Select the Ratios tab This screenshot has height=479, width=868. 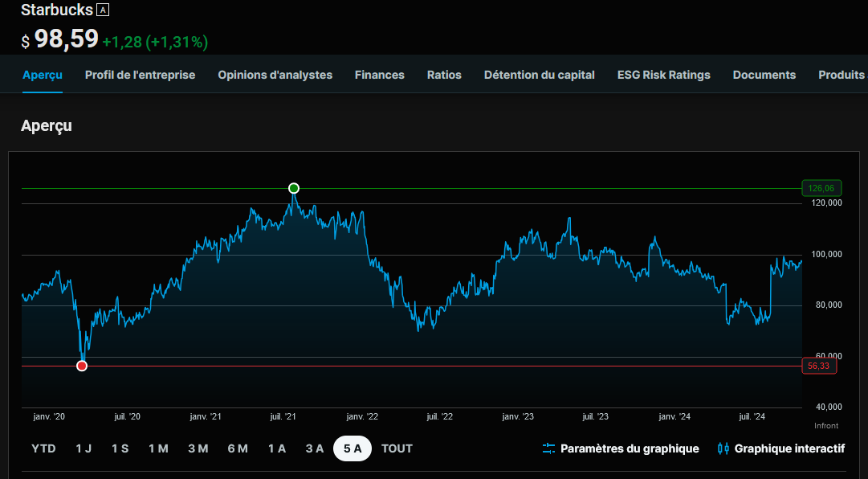coord(445,75)
